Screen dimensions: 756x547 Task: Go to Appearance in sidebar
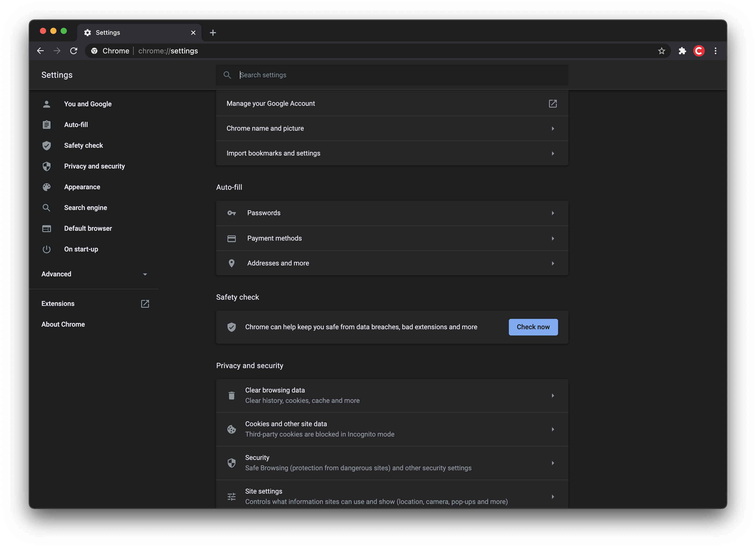coord(82,187)
